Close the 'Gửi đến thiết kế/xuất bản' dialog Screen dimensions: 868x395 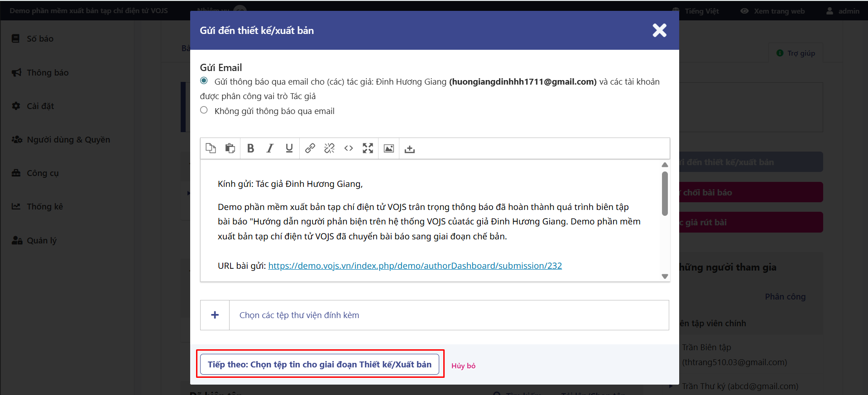[x=659, y=30]
